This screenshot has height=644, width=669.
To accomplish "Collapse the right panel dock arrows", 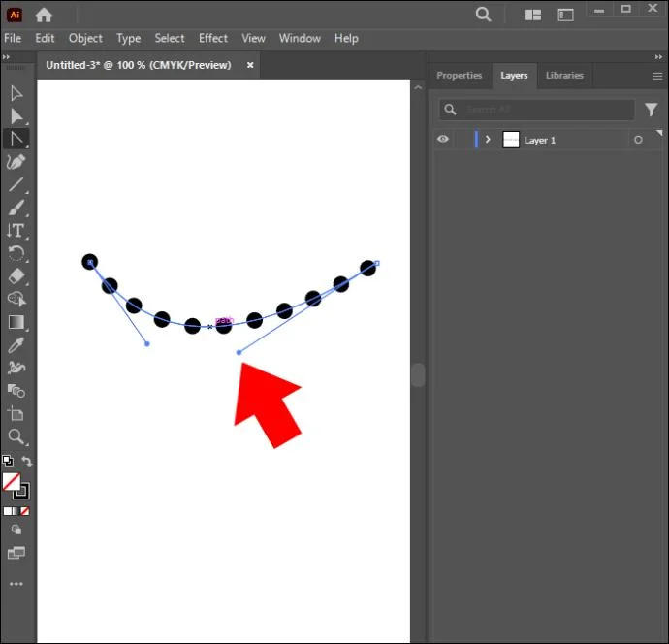I will 658,57.
